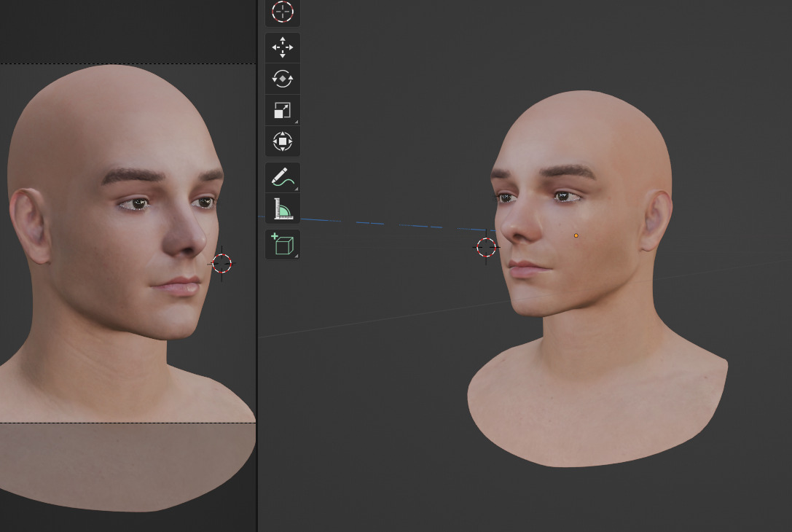
Task: Select the Measure ruler tool
Action: [283, 208]
